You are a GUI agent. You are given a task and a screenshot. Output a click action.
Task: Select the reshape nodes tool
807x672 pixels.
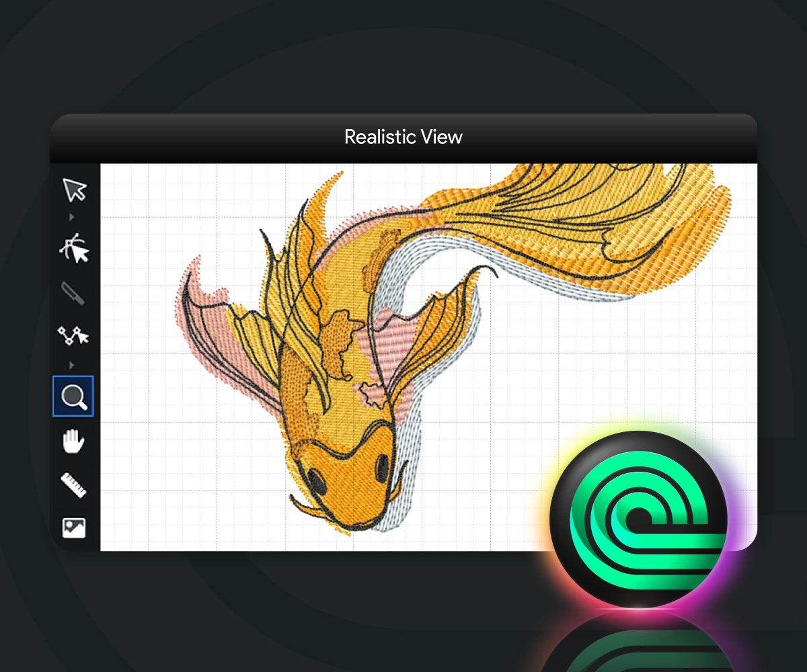[x=74, y=249]
